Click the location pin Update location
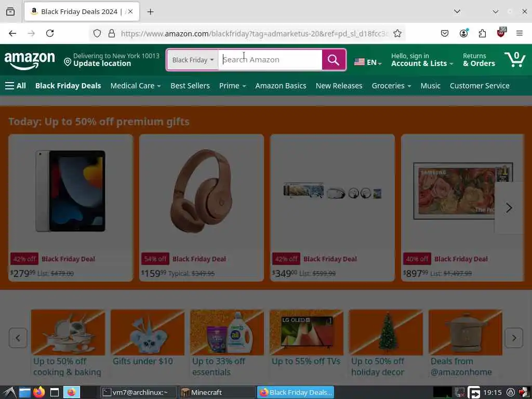532x399 pixels. (x=112, y=60)
